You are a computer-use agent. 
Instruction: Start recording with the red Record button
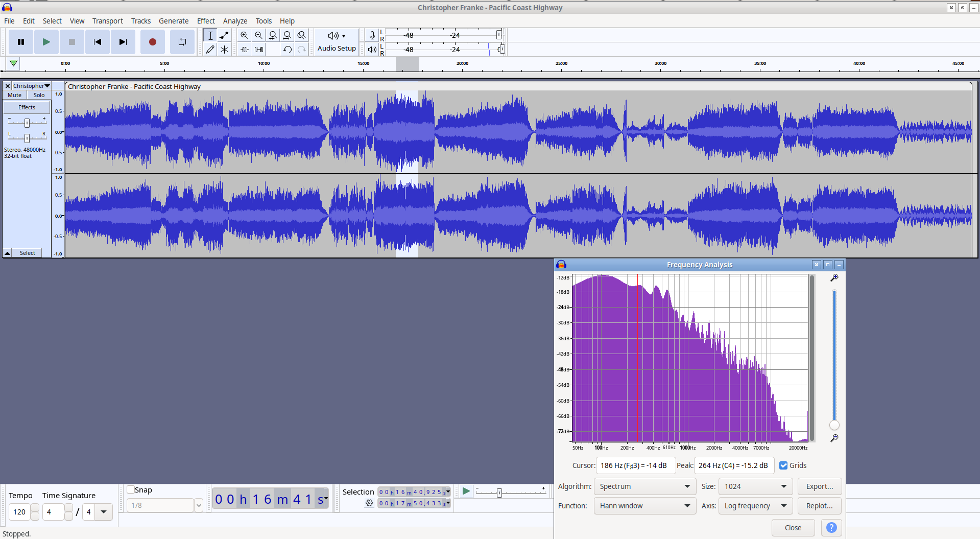(x=152, y=42)
